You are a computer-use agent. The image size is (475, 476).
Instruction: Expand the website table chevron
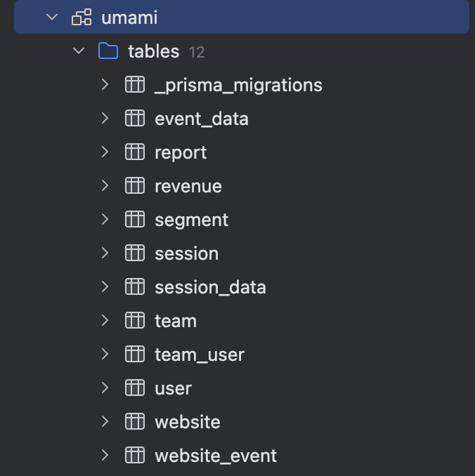[105, 422]
